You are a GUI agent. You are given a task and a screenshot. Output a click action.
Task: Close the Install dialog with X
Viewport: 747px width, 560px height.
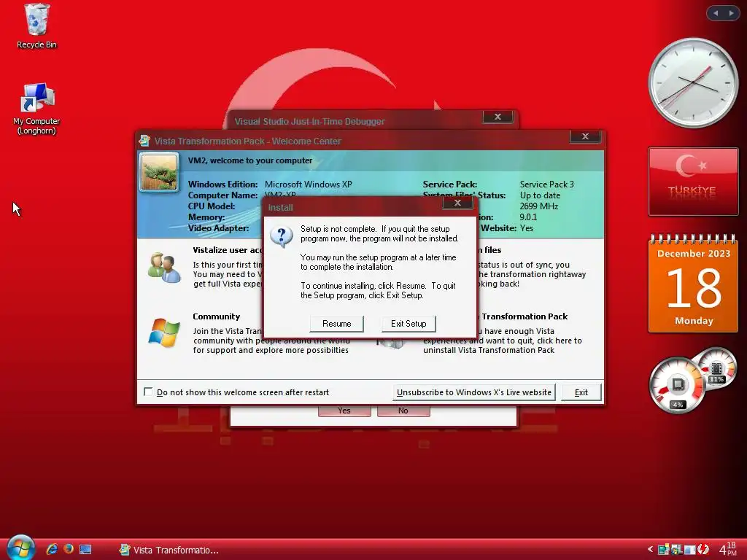point(457,203)
